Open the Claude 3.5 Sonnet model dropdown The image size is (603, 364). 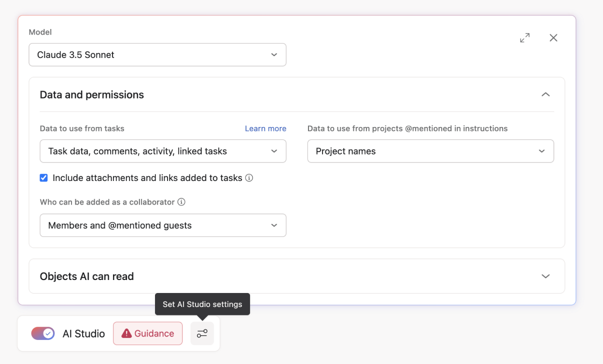point(157,54)
